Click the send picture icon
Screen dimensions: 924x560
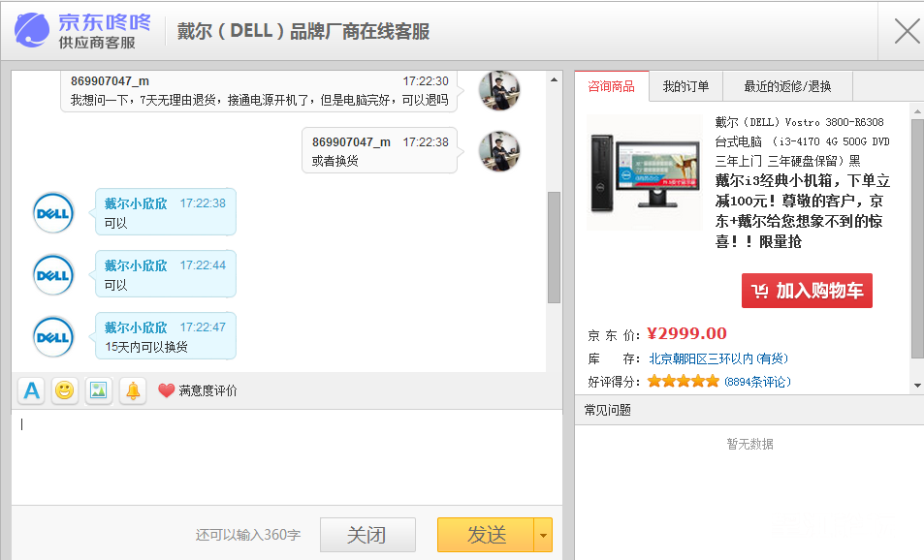click(x=98, y=390)
